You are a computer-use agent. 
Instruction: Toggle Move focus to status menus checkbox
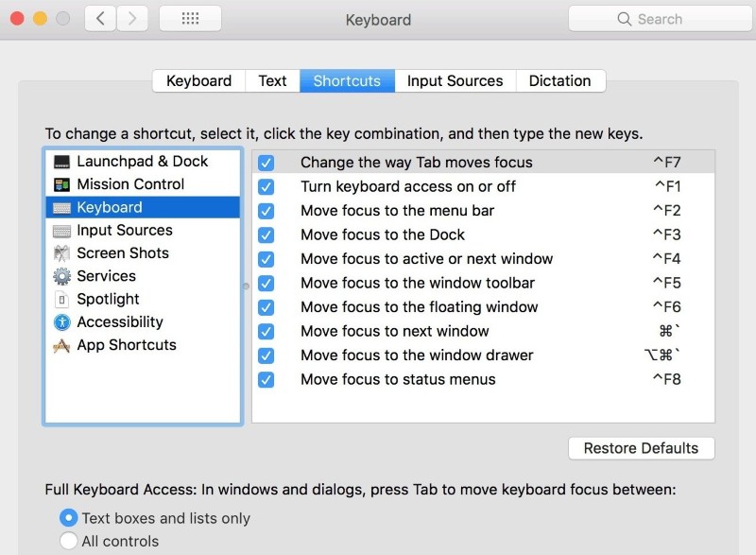point(266,379)
